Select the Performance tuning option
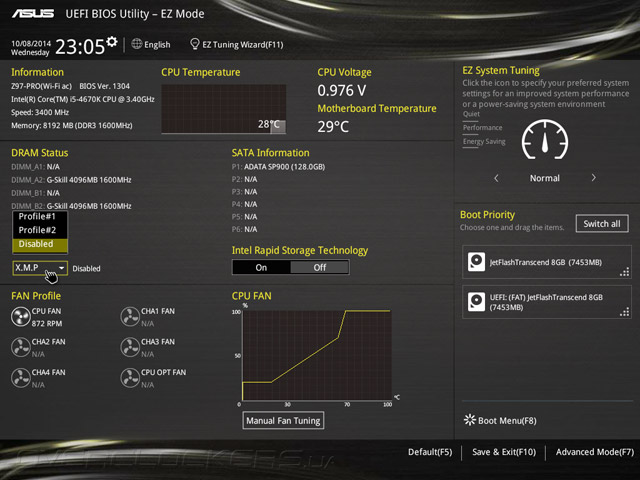The width and height of the screenshot is (640, 480). click(482, 128)
